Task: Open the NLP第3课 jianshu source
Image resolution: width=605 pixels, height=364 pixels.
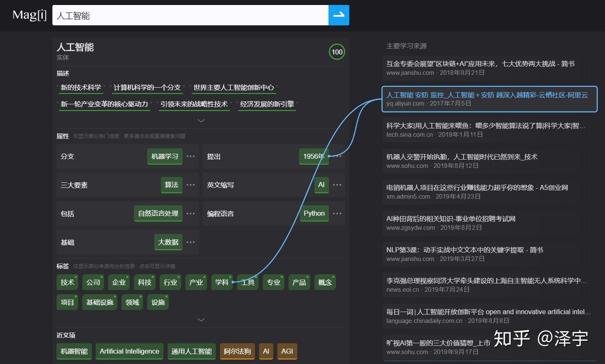Action: (x=489, y=254)
